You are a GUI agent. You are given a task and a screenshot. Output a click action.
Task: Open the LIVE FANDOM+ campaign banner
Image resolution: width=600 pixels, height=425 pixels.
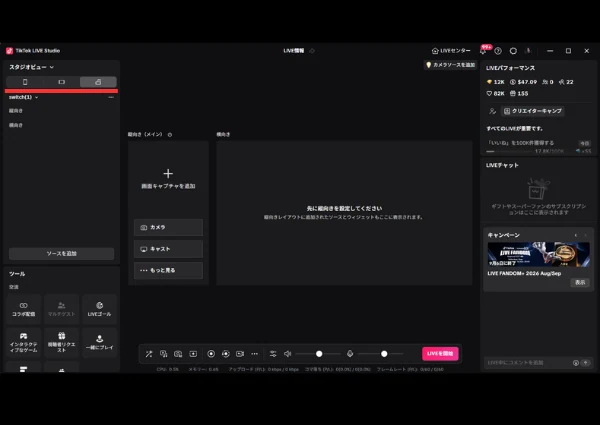coord(538,254)
